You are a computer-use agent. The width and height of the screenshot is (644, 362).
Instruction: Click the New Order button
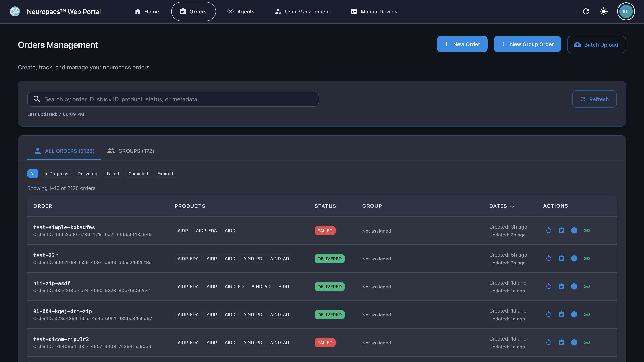pyautogui.click(x=462, y=44)
